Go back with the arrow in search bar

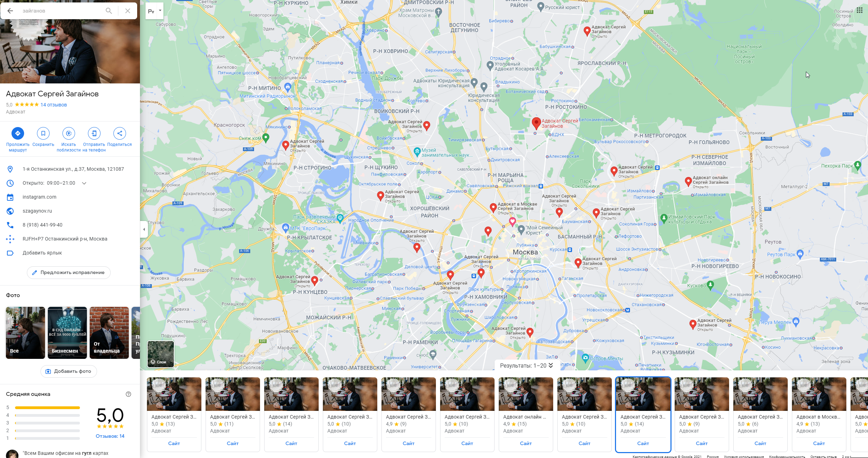tap(10, 11)
